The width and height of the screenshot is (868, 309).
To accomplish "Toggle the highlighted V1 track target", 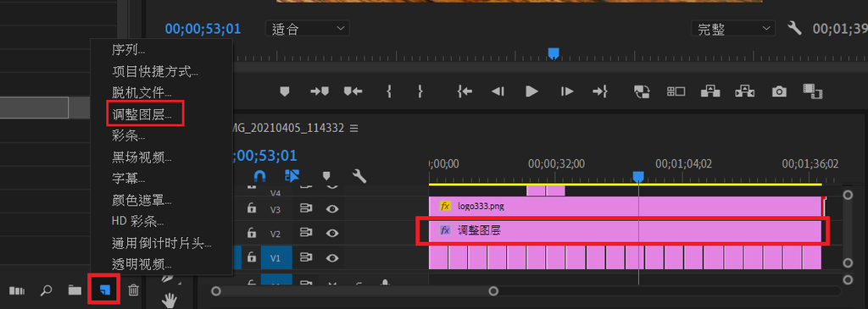I will (275, 257).
